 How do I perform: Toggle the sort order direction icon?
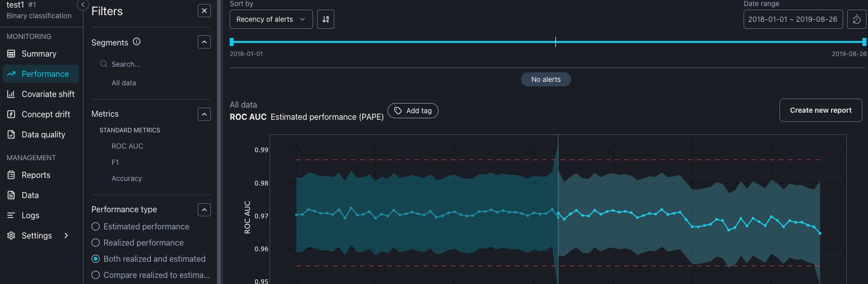[326, 19]
